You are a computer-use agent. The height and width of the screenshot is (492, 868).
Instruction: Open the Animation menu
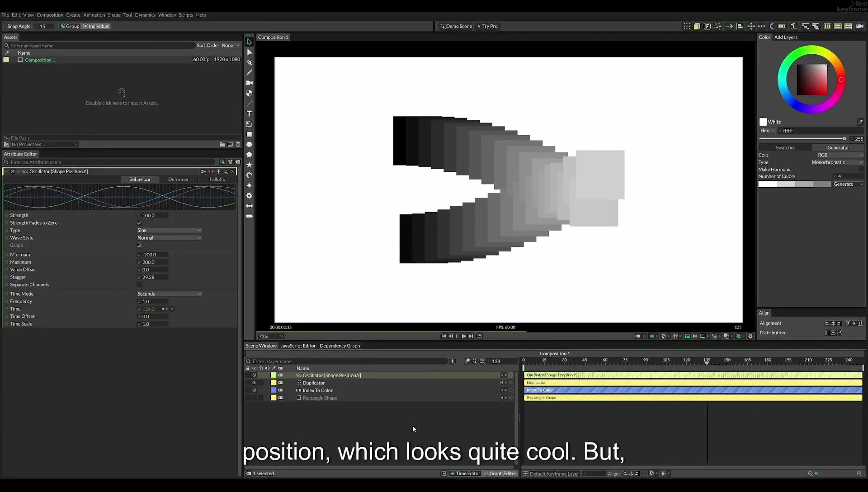click(94, 15)
